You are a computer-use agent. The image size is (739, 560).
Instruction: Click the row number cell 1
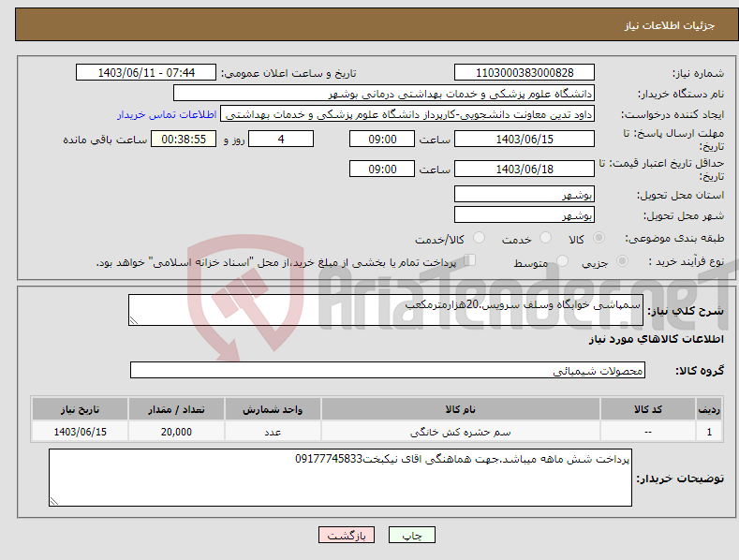coord(709,432)
